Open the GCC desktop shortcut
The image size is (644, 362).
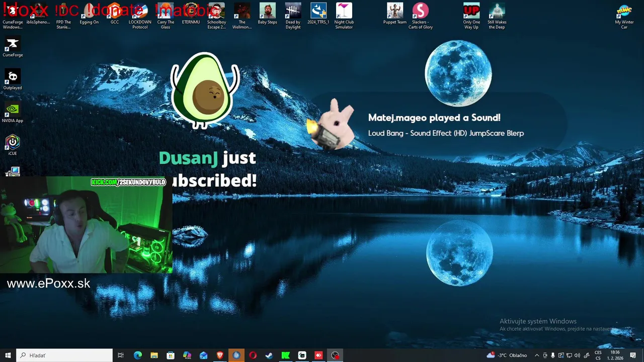(115, 14)
